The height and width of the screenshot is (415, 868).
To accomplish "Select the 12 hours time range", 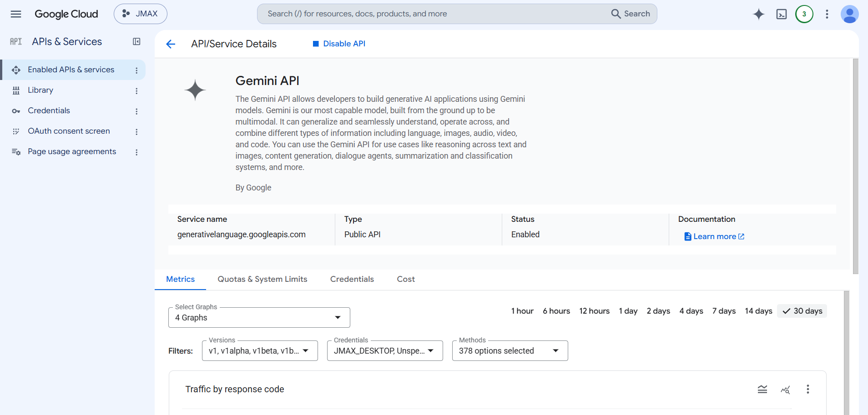I will tap(595, 311).
